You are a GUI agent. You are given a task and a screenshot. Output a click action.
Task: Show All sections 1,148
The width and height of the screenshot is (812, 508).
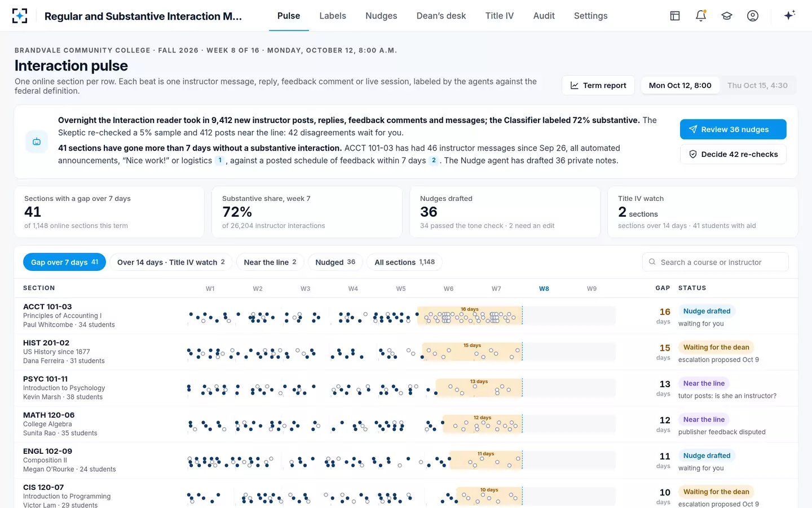(x=405, y=262)
